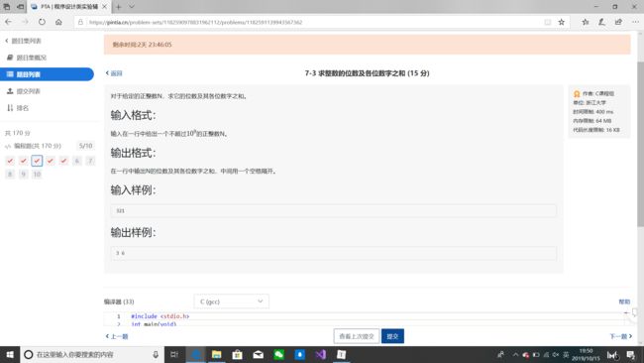This screenshot has width=644, height=363.
Task: Open 排名 in the sidebar
Action: [18, 108]
